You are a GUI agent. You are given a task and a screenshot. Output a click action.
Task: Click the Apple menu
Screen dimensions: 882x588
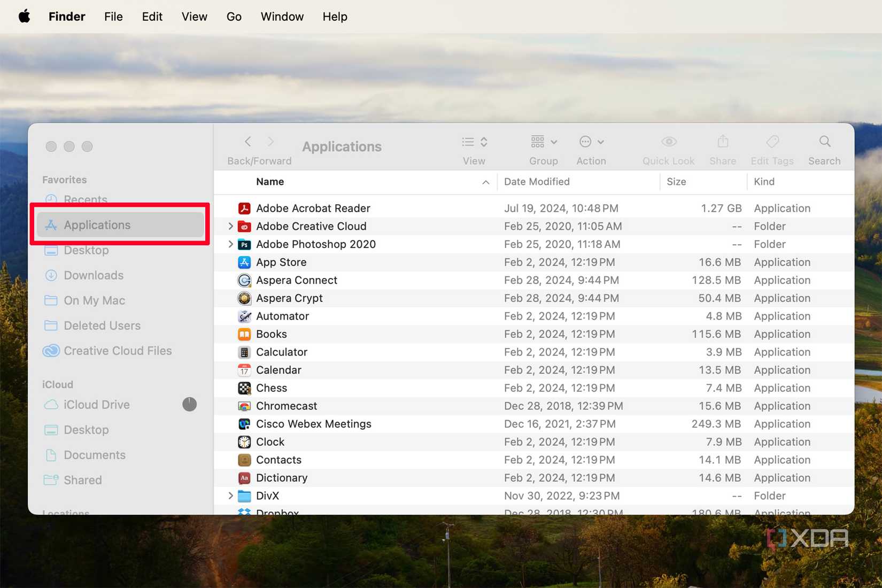pos(24,16)
